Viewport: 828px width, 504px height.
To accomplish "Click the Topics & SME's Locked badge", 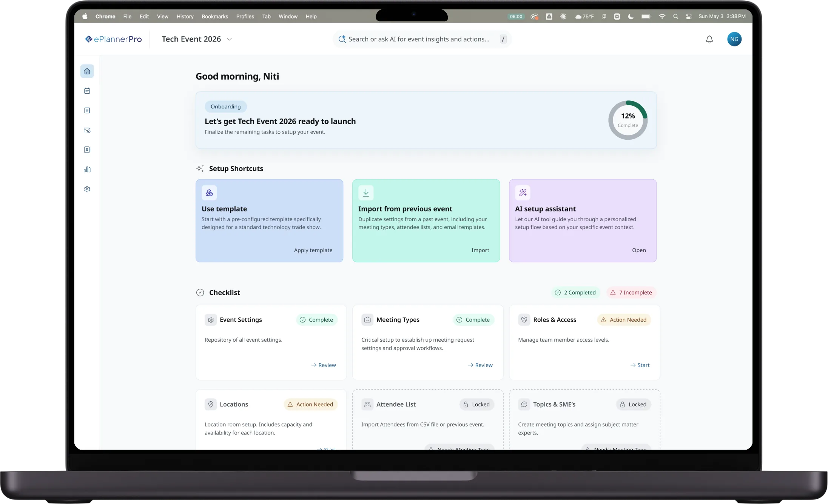I will click(x=633, y=404).
